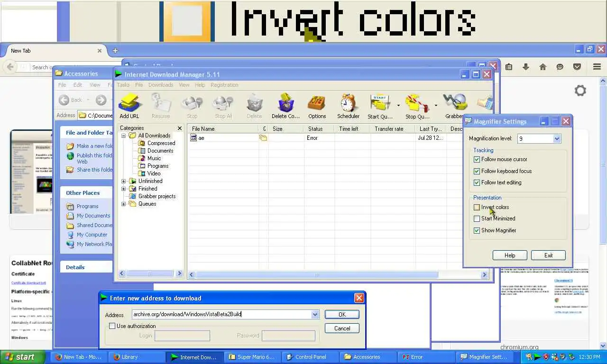Expand the Finished category node
Image resolution: width=607 pixels, height=364 pixels.
[123, 189]
